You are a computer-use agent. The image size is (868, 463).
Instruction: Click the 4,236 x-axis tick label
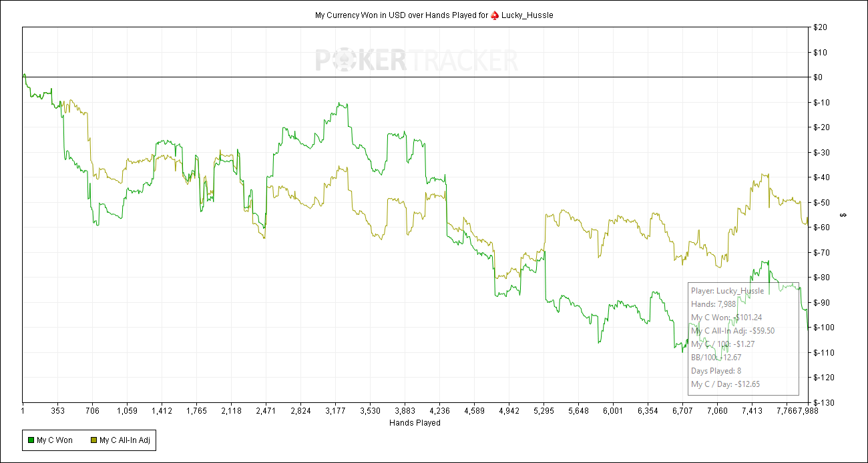pos(439,412)
